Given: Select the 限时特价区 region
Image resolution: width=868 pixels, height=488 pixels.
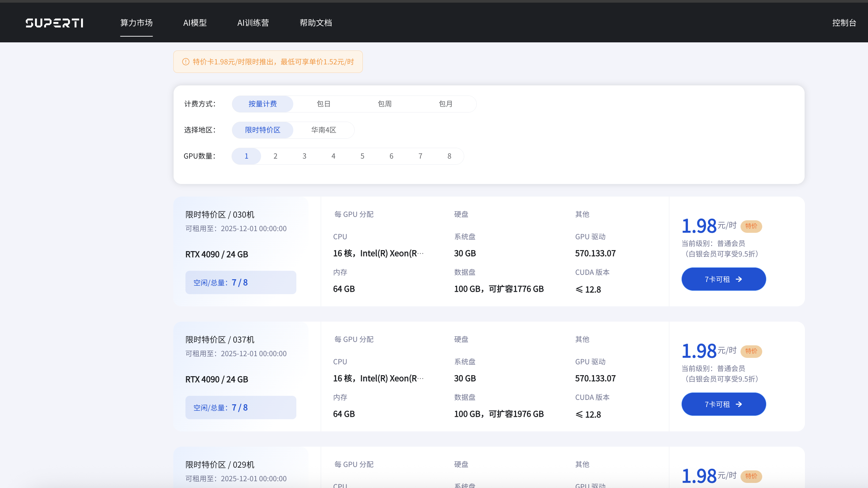Looking at the screenshot, I should pyautogui.click(x=262, y=130).
